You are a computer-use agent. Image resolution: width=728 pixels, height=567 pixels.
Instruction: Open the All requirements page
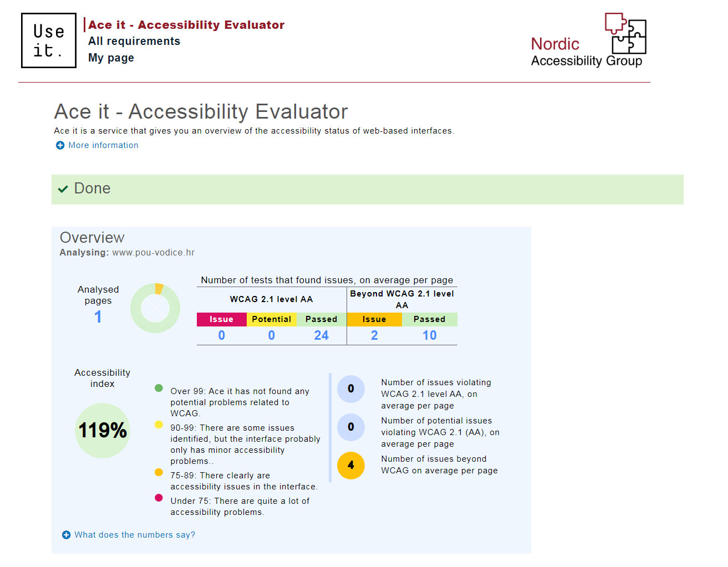pos(134,41)
